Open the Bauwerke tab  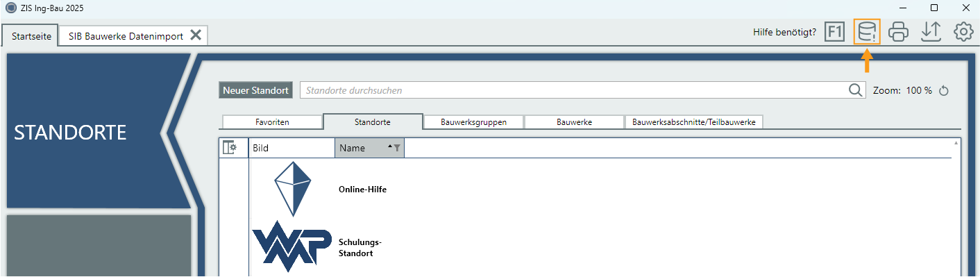(x=574, y=121)
